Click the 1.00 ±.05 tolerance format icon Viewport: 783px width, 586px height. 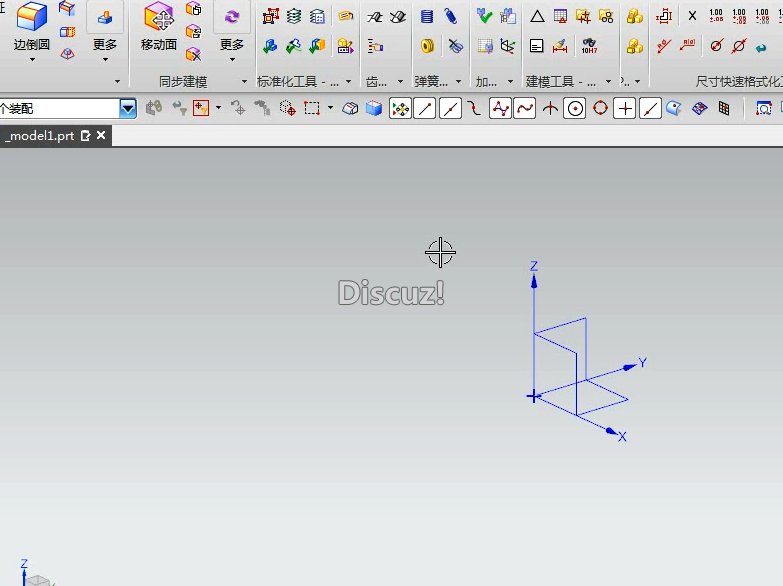point(716,15)
